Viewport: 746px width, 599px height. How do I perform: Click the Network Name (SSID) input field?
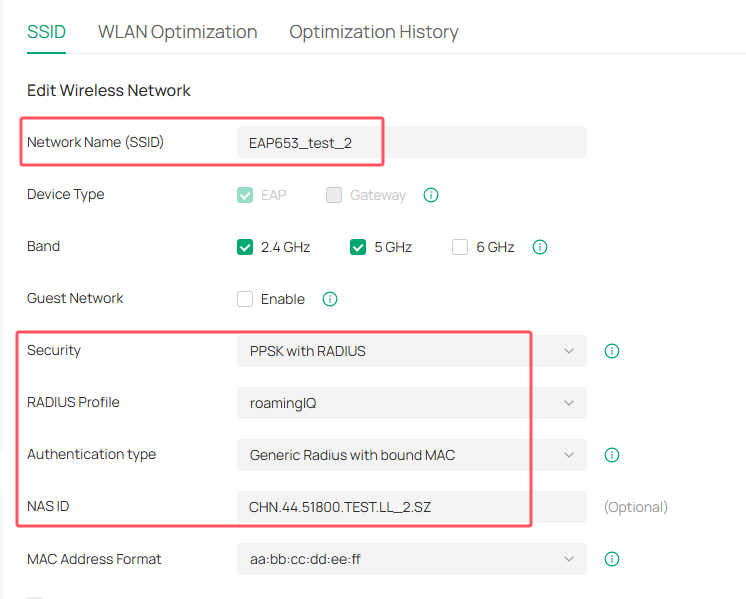pyautogui.click(x=411, y=143)
